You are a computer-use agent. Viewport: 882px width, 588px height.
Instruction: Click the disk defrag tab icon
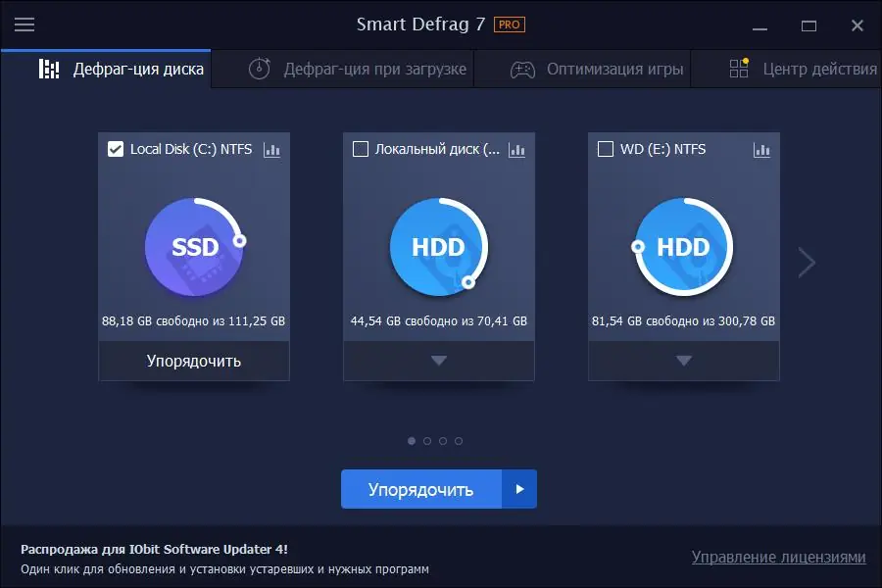(x=47, y=70)
